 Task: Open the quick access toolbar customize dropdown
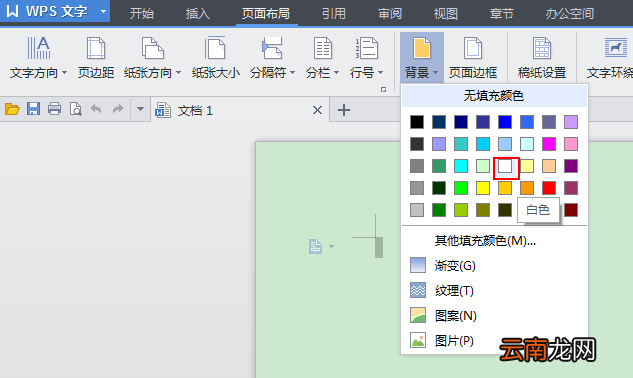click(140, 109)
